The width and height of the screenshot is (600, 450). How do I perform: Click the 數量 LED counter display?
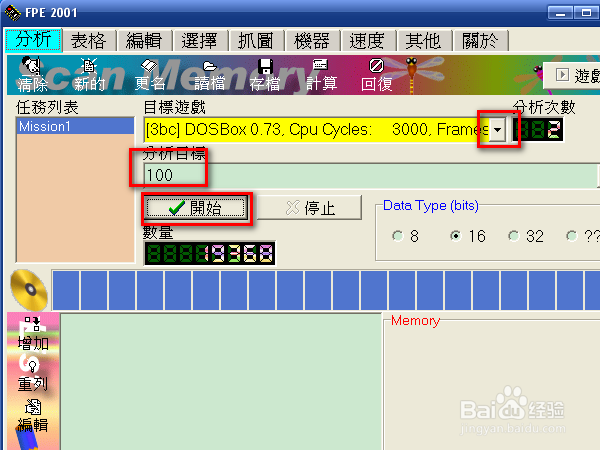(x=209, y=253)
